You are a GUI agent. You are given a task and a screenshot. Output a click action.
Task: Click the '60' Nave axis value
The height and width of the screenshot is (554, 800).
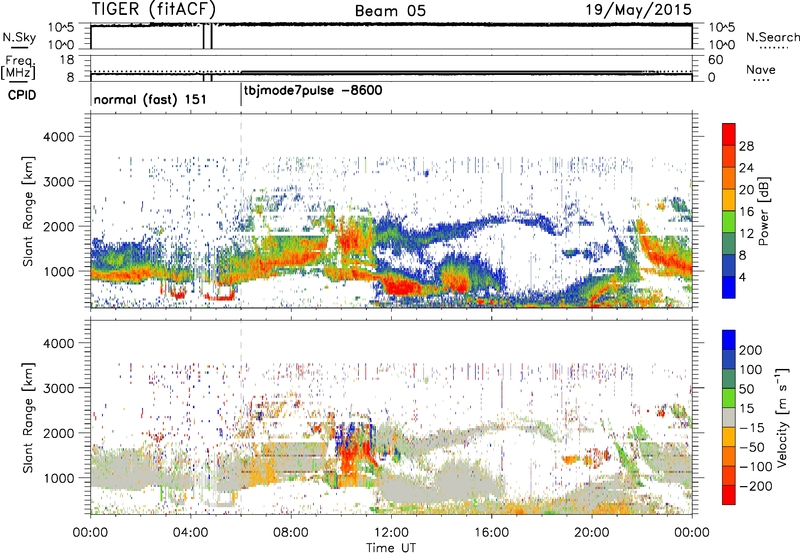tap(716, 60)
